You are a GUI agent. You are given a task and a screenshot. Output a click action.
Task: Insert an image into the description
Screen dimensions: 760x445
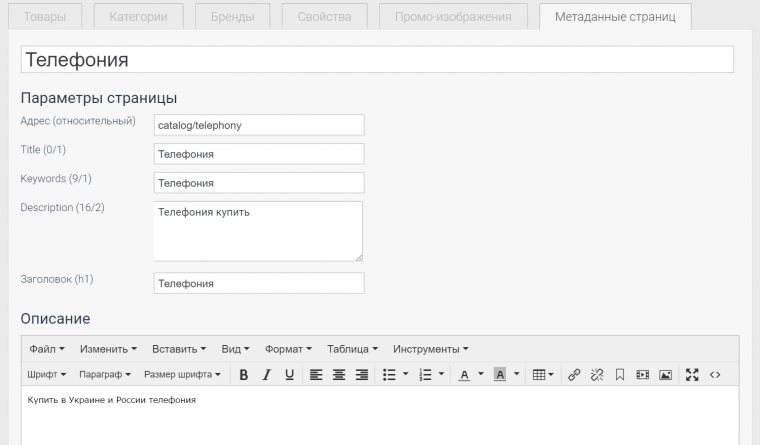665,375
